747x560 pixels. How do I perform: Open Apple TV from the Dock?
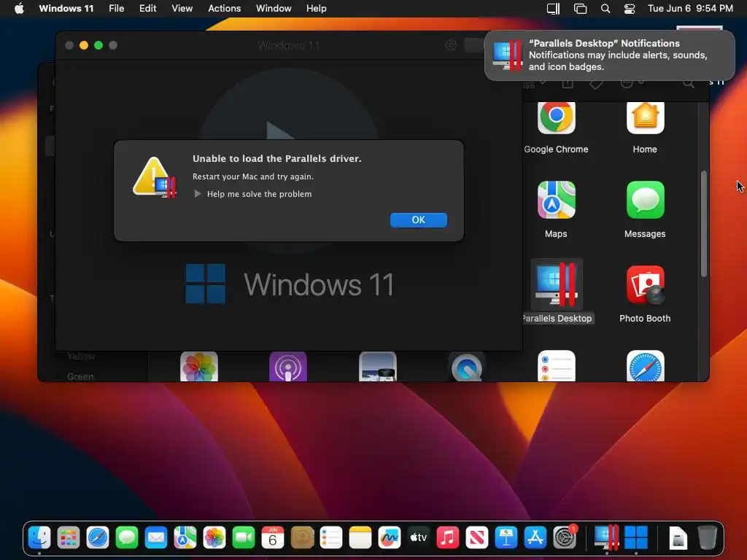click(x=418, y=538)
